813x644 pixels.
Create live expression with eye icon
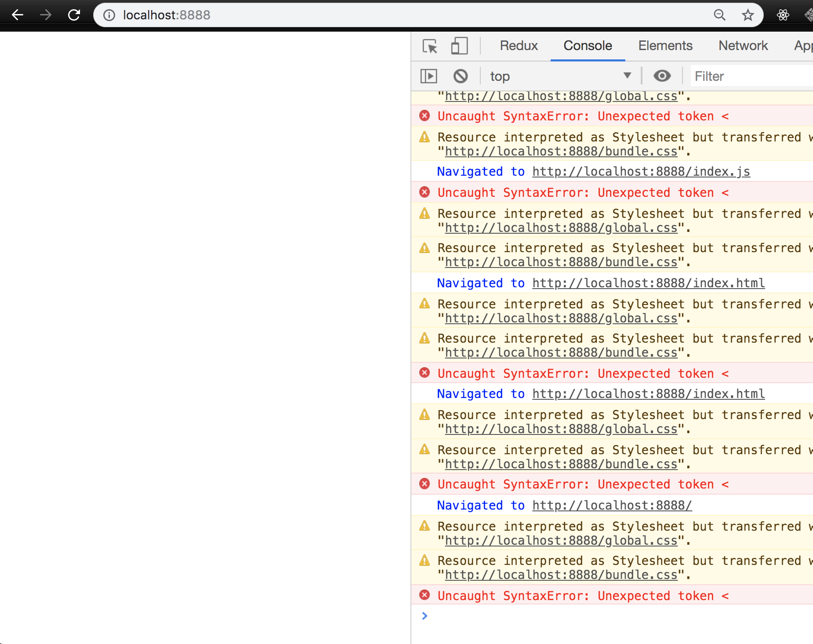[x=662, y=76]
